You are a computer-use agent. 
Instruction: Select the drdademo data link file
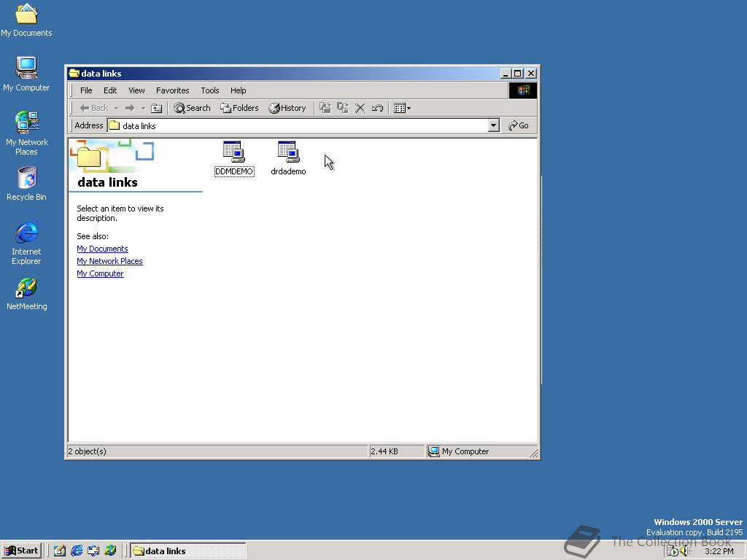click(x=288, y=158)
